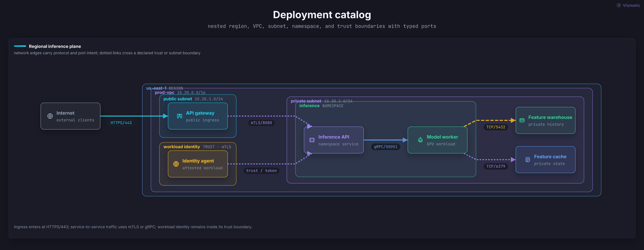Screen dimensions: 644x250
Task: Click the Model worker robot icon
Action: coord(420,140)
